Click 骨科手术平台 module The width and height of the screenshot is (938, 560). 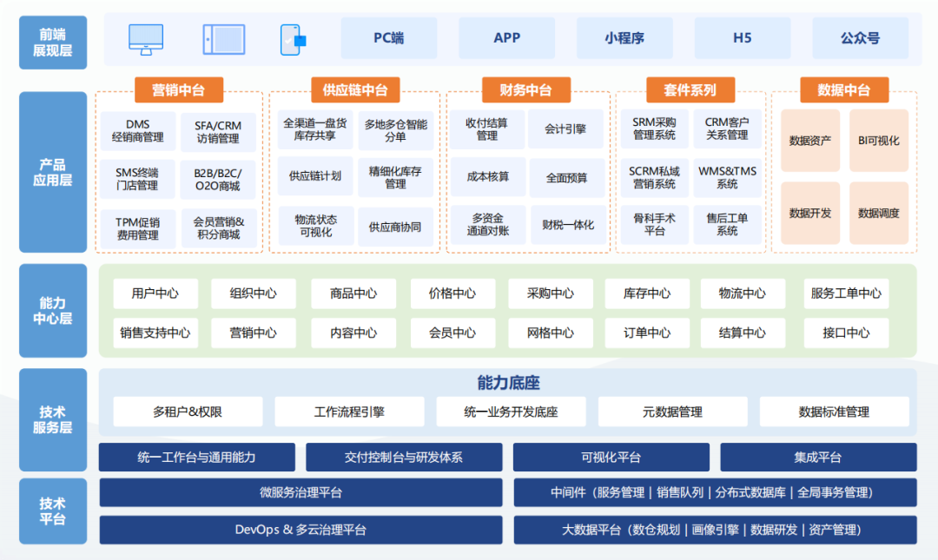tap(655, 225)
